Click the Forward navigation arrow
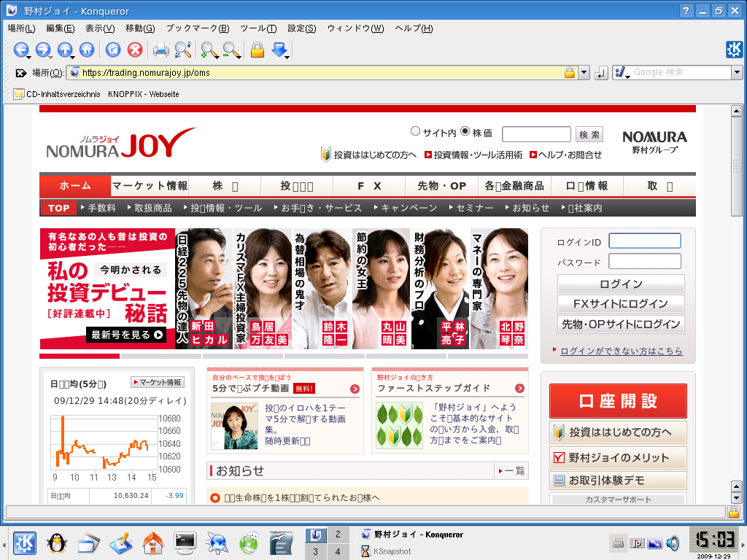747x560 pixels. click(x=42, y=50)
